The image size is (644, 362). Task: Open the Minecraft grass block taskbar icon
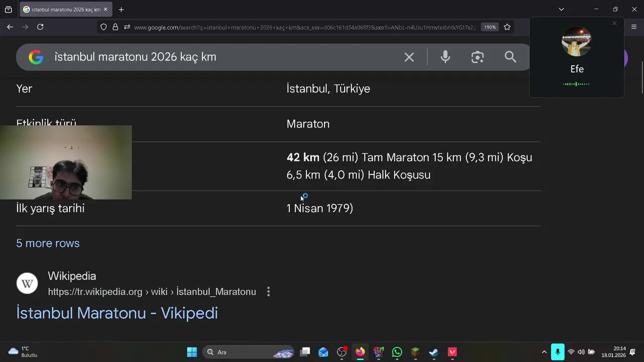point(415,352)
